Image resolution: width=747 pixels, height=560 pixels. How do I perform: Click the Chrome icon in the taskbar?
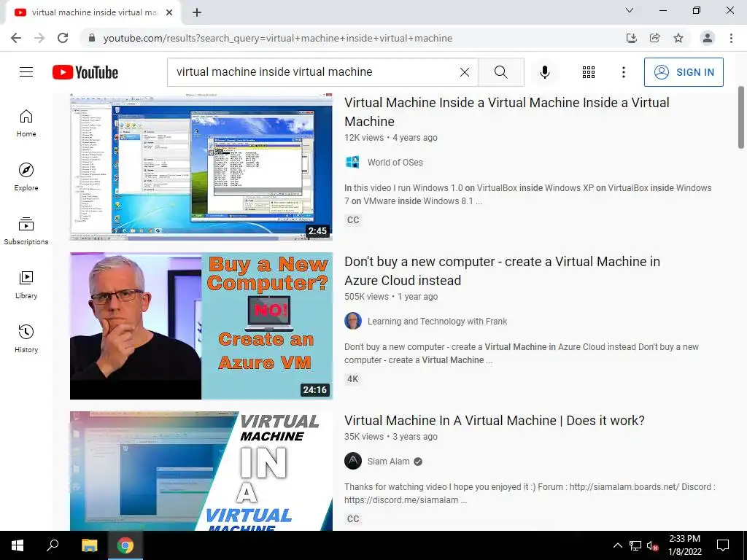(x=125, y=545)
